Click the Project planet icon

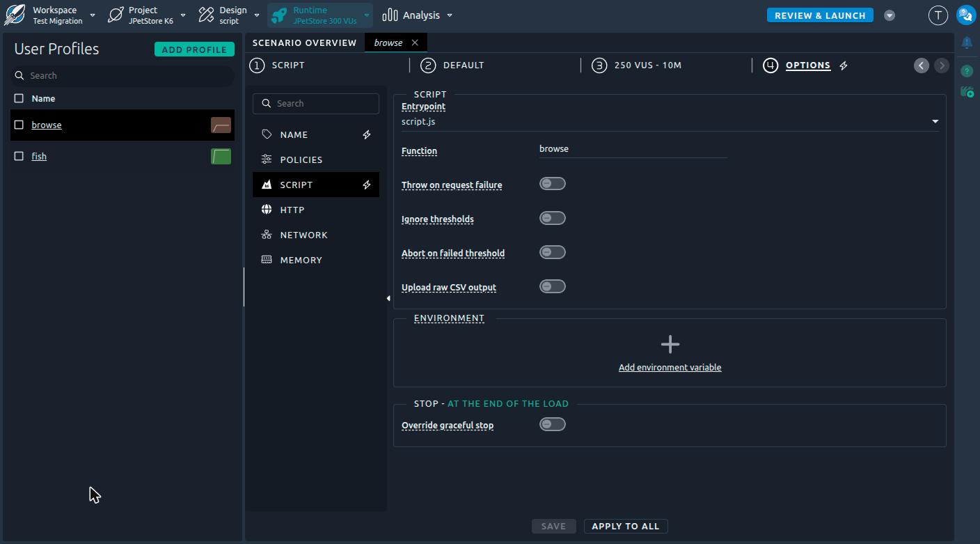tap(116, 15)
